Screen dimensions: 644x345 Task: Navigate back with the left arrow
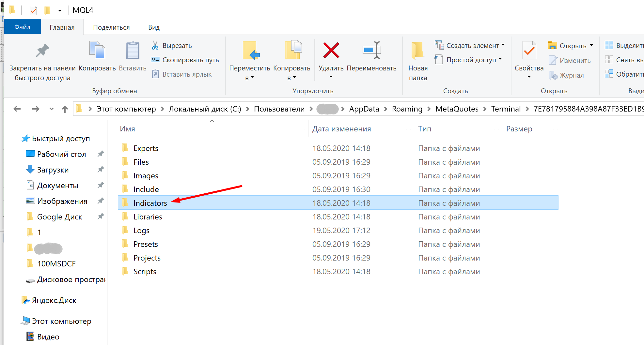point(17,109)
